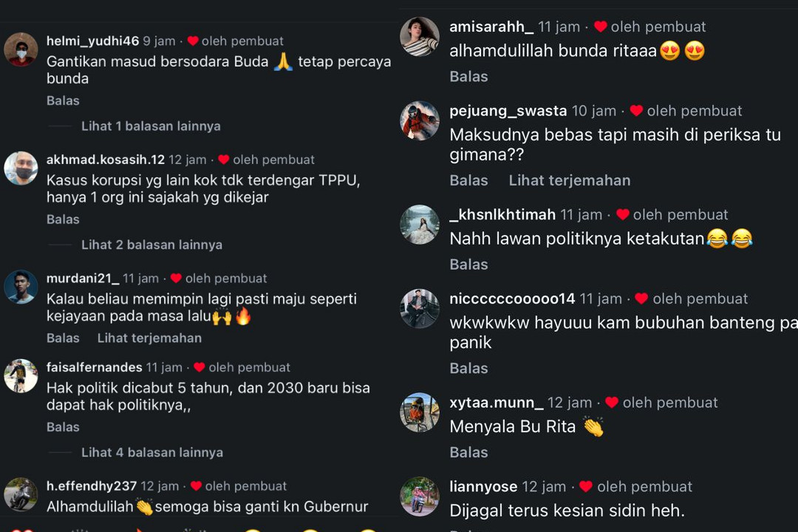The width and height of the screenshot is (798, 532).
Task: Click heart icon on faisalfernandes comment
Action: pyautogui.click(x=199, y=367)
